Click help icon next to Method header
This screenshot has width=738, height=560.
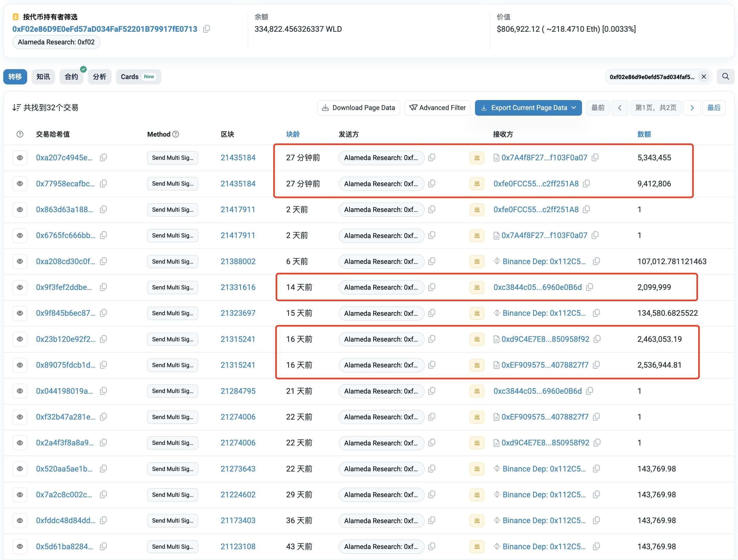(x=176, y=134)
